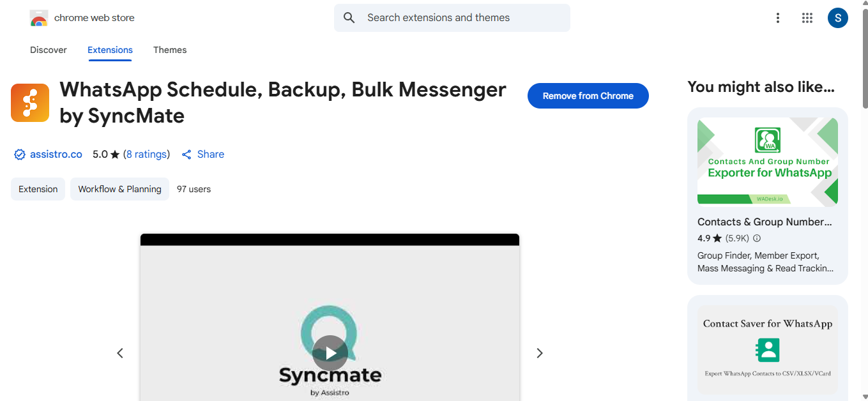Screen dimensions: 868x401
Task: Open the 8 ratings reviews link
Action: pyautogui.click(x=146, y=154)
